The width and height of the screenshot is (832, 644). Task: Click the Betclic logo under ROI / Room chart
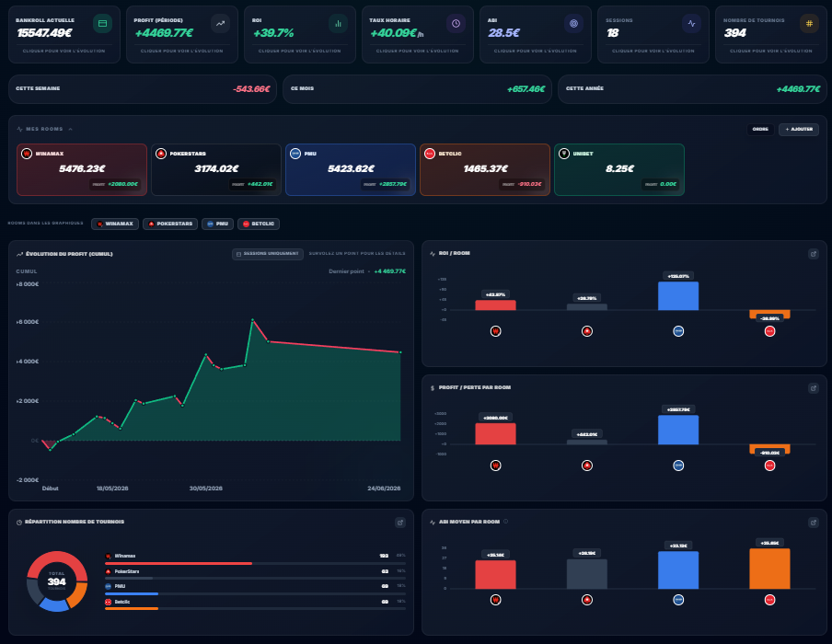(769, 331)
